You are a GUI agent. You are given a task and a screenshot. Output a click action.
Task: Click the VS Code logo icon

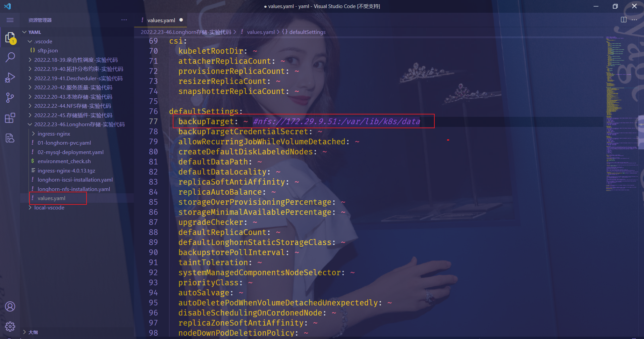[x=8, y=6]
